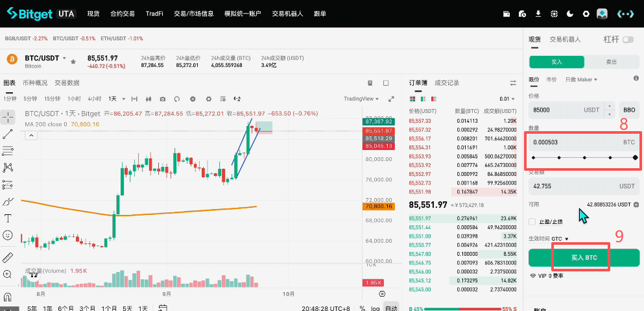Expand the 1天 interval dropdown arrow

click(123, 99)
